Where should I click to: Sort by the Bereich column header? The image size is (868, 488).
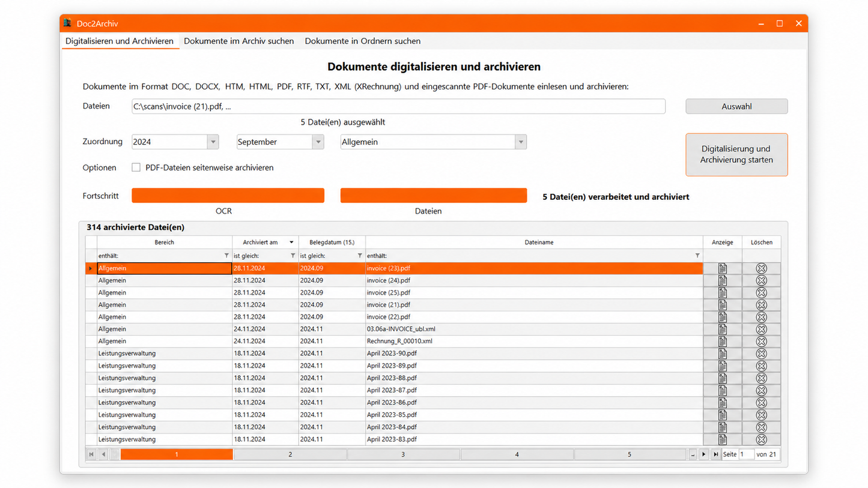(x=165, y=242)
